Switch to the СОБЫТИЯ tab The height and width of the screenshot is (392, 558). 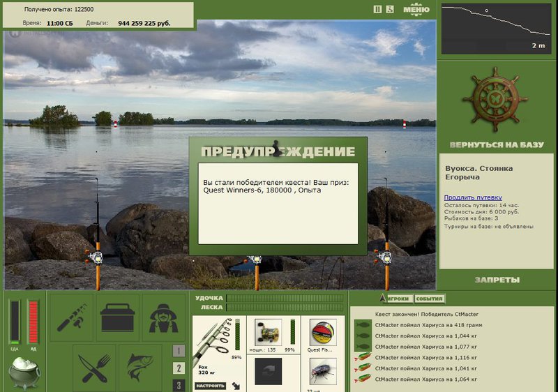point(429,299)
